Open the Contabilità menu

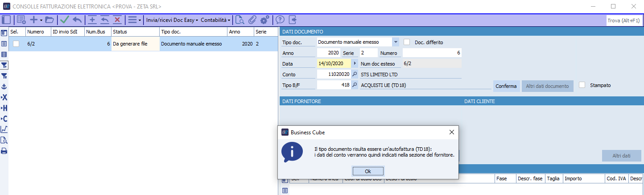coord(216,20)
